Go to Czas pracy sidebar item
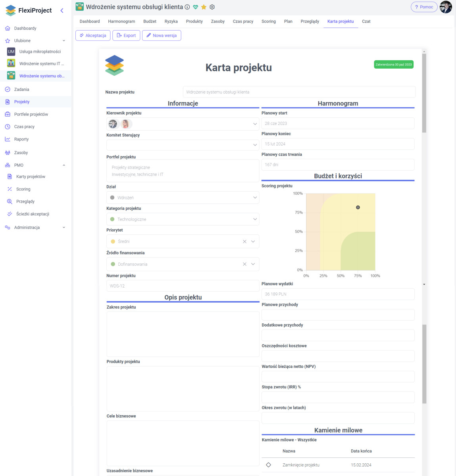Viewport: 456px width, 476px height. click(x=24, y=127)
